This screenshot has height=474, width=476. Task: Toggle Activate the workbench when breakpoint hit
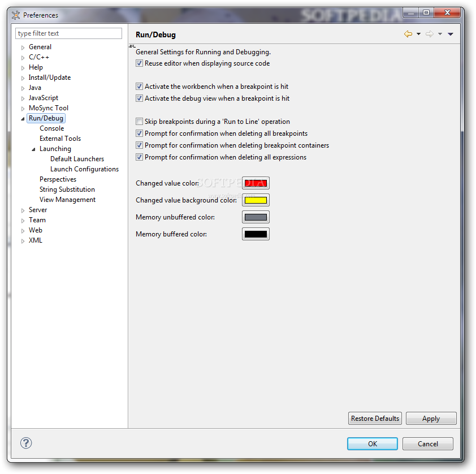point(139,87)
